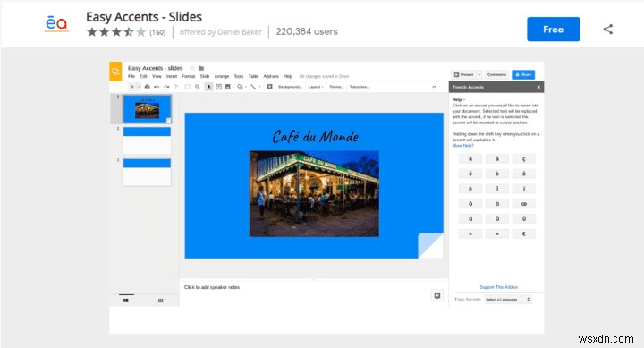Switch to grid view icon
The image size is (644, 348).
tap(161, 301)
